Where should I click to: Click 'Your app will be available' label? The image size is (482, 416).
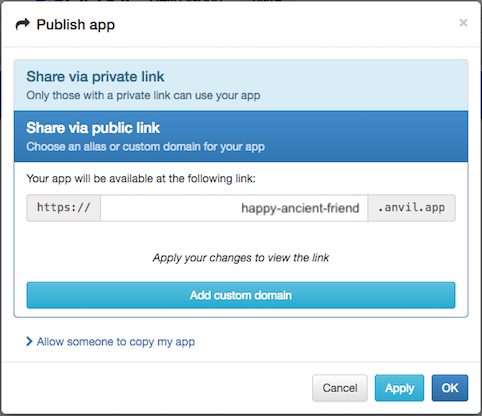coord(141,179)
